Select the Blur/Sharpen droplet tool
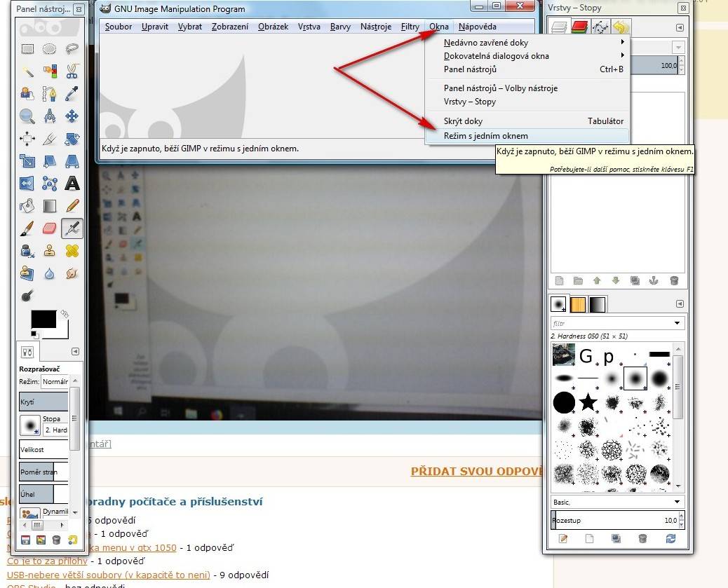This screenshot has height=588, width=728. tap(50, 273)
